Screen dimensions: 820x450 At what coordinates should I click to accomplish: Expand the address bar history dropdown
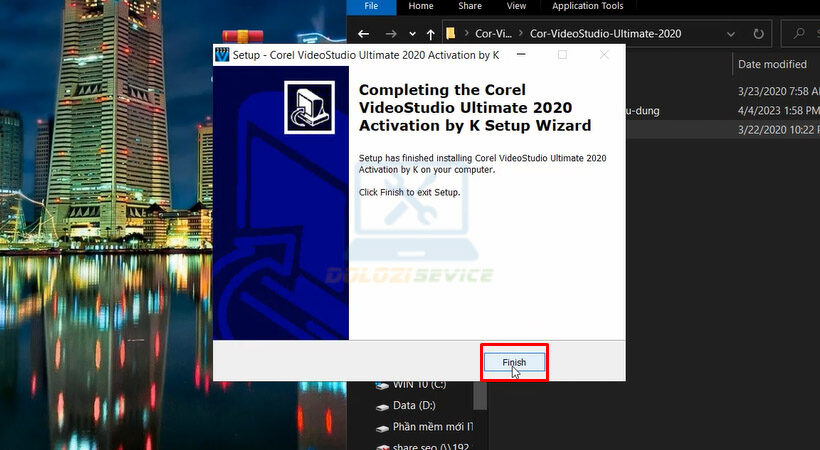[x=729, y=33]
